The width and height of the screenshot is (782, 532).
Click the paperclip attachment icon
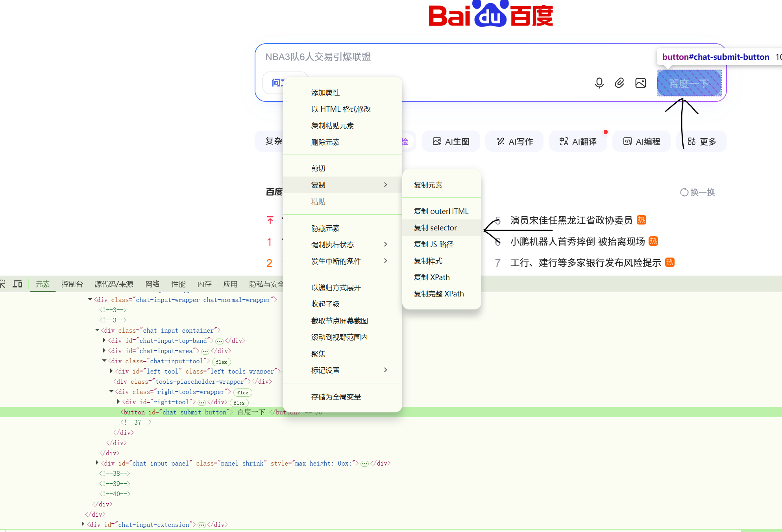[619, 83]
